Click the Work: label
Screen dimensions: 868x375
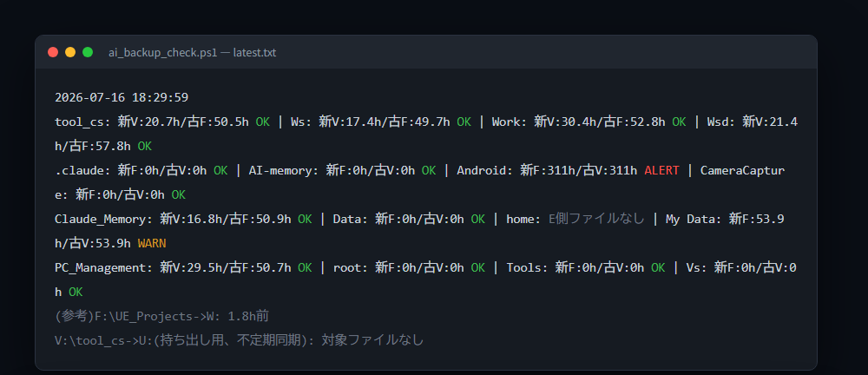(x=510, y=122)
